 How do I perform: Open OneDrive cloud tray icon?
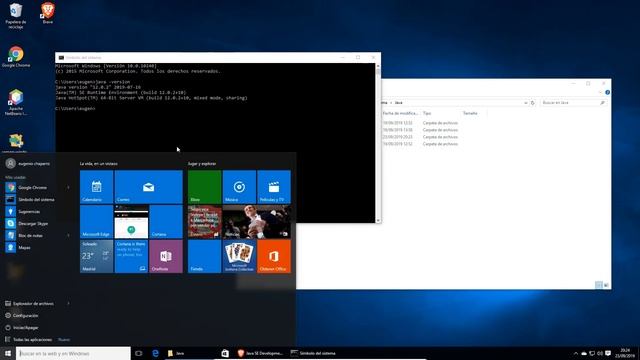coord(584,353)
